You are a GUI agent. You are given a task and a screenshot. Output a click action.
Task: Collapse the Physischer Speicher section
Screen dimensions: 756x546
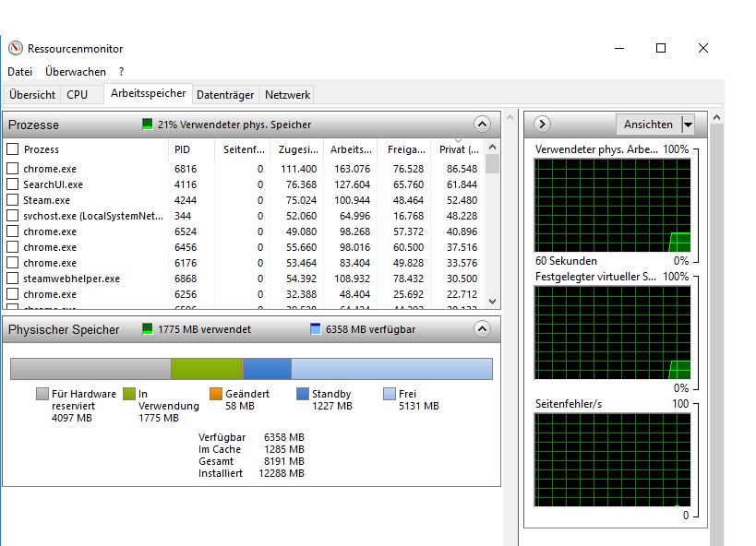pos(482,329)
